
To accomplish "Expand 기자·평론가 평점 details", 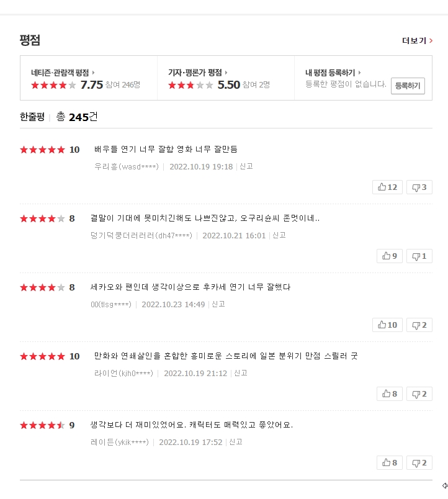I will [x=197, y=73].
